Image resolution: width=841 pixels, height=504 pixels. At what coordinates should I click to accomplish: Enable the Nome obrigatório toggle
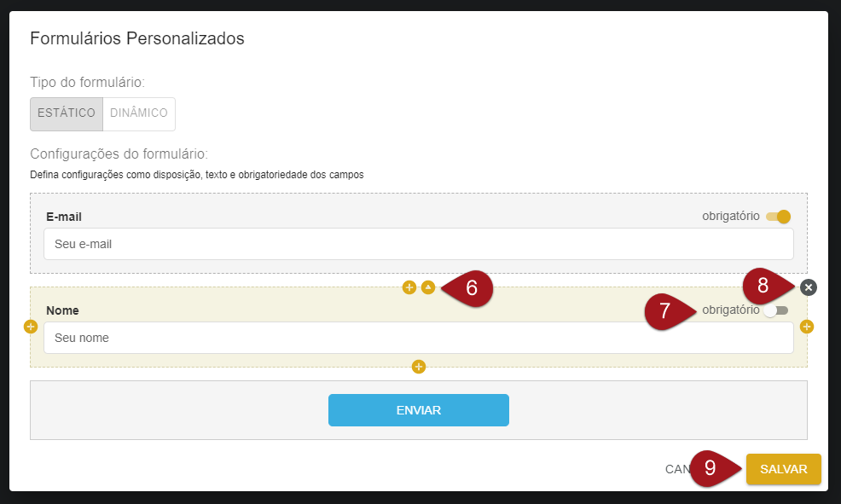click(x=776, y=311)
